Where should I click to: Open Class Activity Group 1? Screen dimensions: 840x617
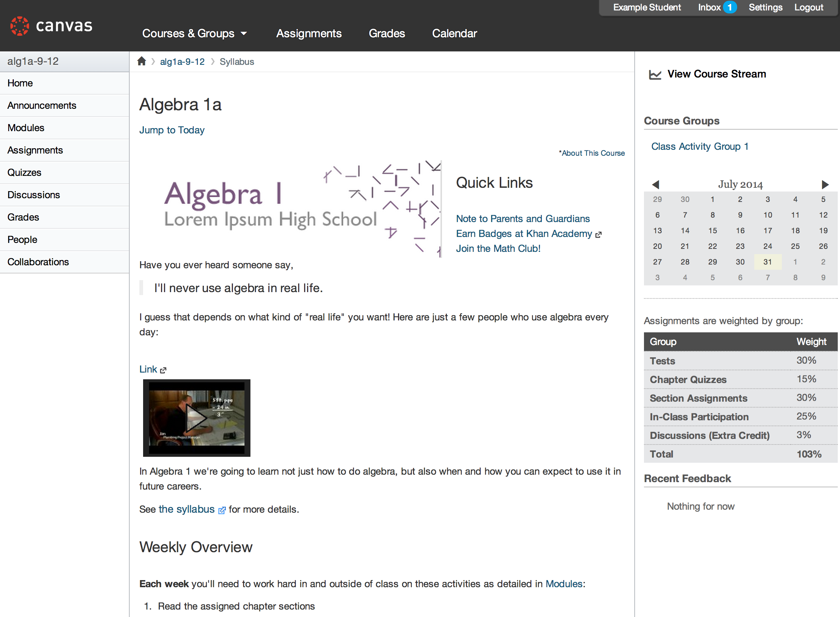point(700,146)
